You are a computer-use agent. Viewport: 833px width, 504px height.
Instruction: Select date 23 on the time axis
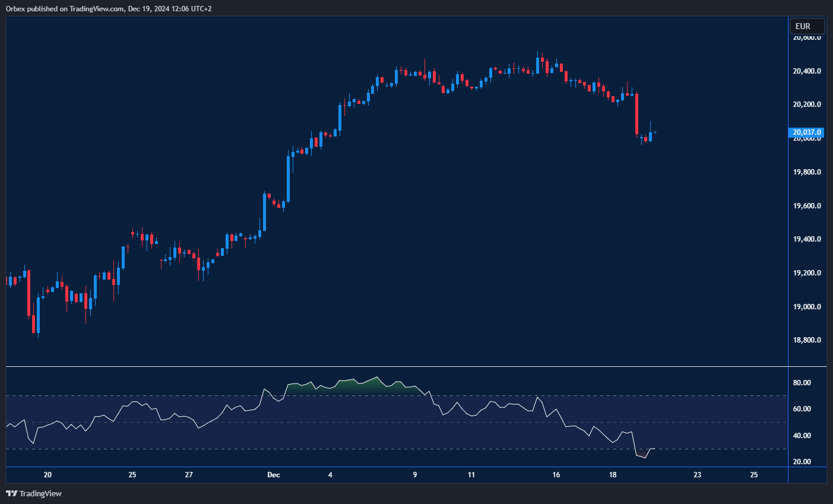(698, 475)
